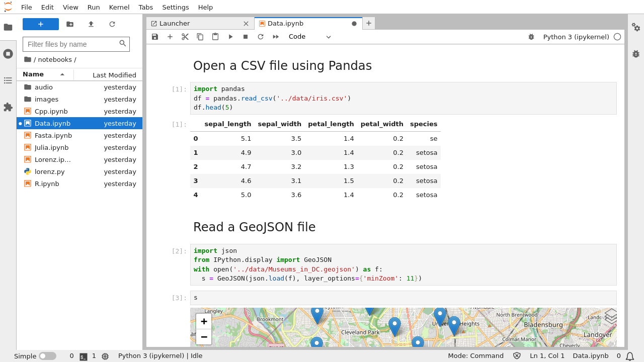Viewport: 644px width, 362px height.
Task: Open the Tabs menu
Action: pos(146,7)
